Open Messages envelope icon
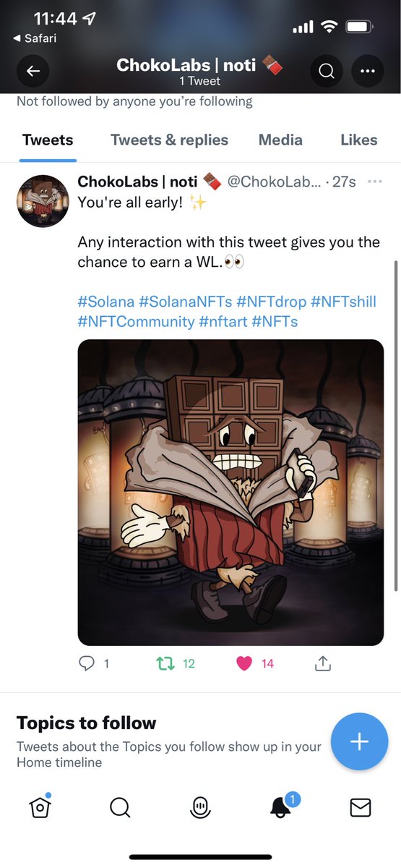This screenshot has width=401, height=868. [x=361, y=807]
